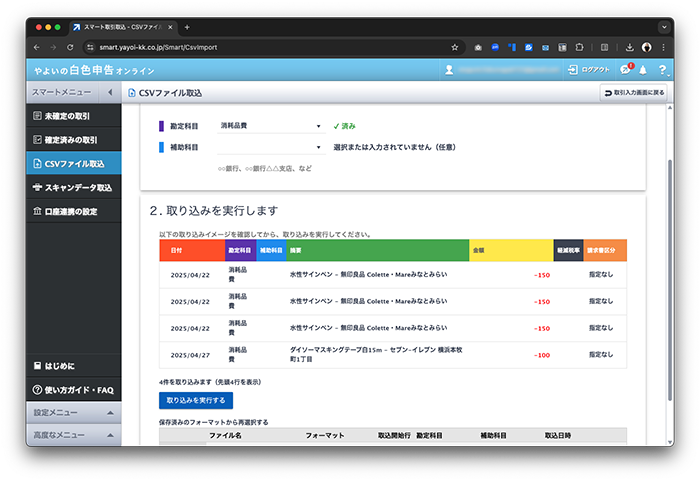Open the 補助科目 dropdown
The width and height of the screenshot is (700, 481).
click(x=270, y=147)
